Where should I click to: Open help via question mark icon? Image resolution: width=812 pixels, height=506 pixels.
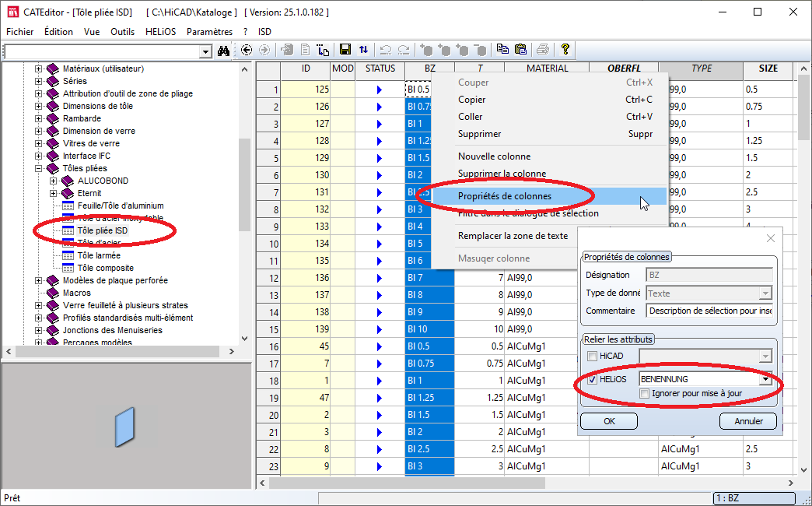565,50
